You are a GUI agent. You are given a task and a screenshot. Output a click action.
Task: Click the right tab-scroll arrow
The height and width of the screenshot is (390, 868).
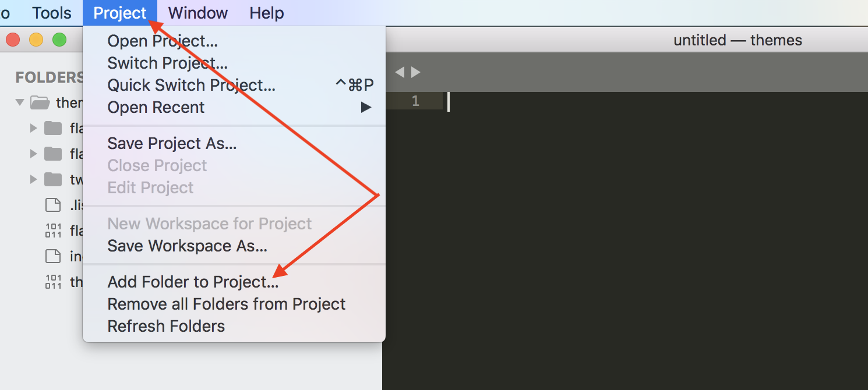point(416,72)
